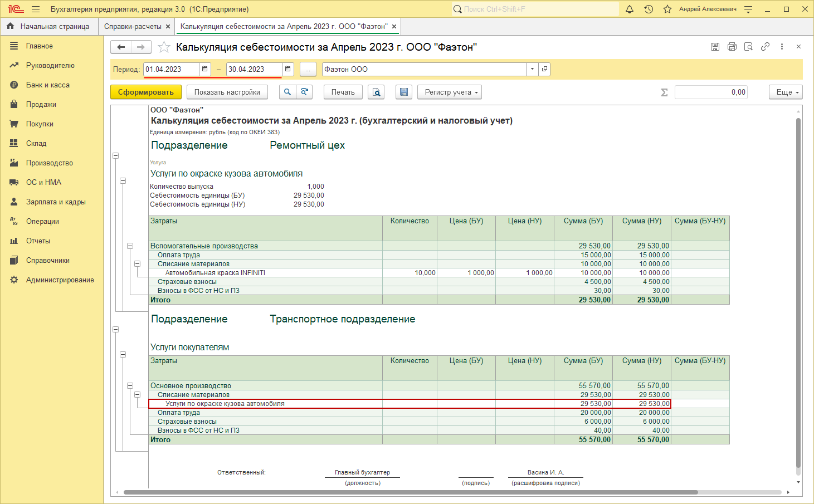The height and width of the screenshot is (504, 814).
Task: Open Главное section
Action: [x=40, y=46]
